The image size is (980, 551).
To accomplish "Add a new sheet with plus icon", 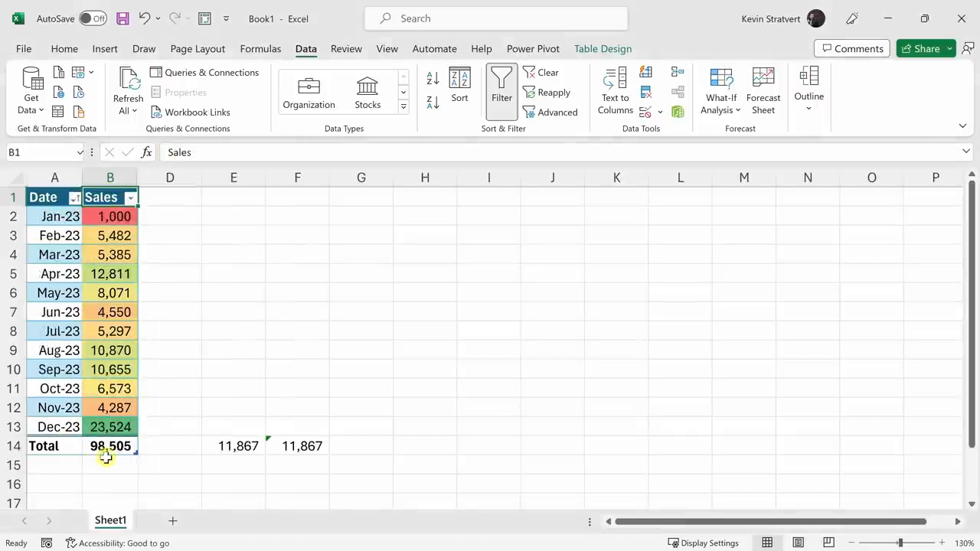I will click(172, 520).
